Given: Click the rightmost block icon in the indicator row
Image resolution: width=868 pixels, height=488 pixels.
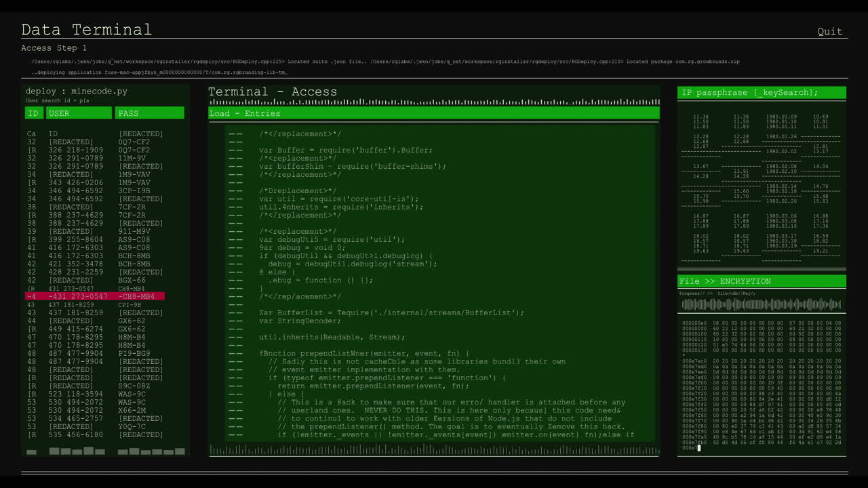Looking at the screenshot, I should coord(179,451).
